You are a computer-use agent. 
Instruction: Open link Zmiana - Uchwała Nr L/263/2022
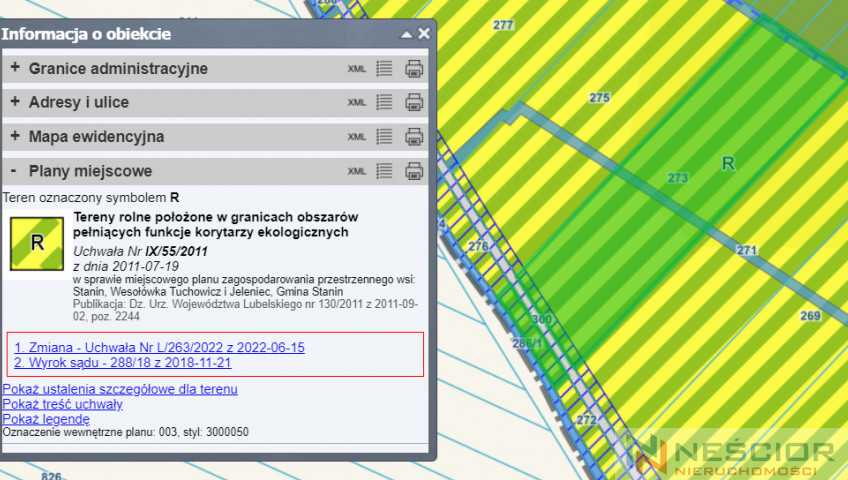(160, 348)
